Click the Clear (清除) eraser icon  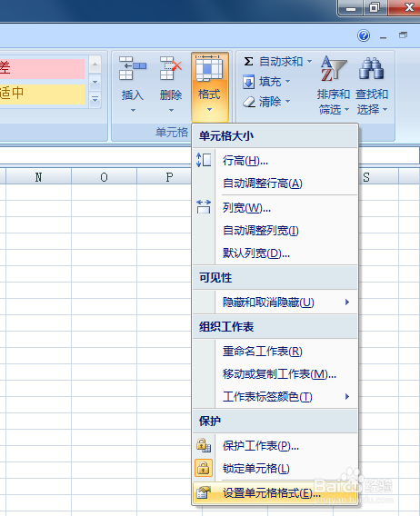tap(249, 102)
